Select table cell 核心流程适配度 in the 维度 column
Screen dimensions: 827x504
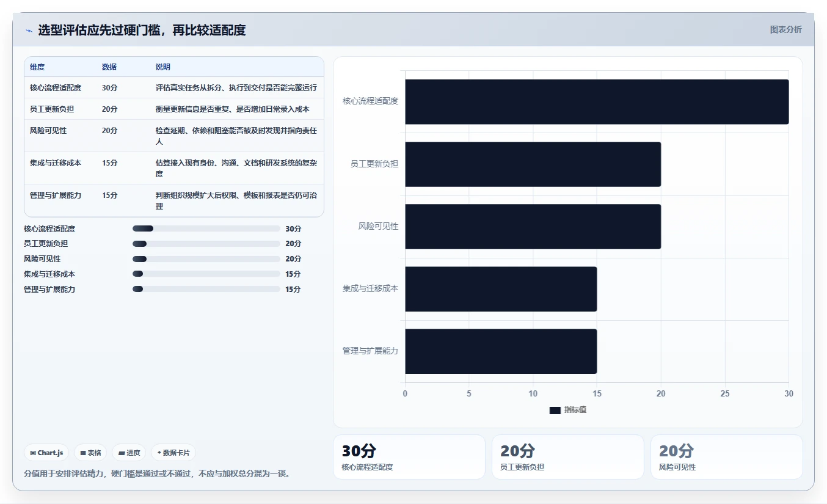click(56, 88)
